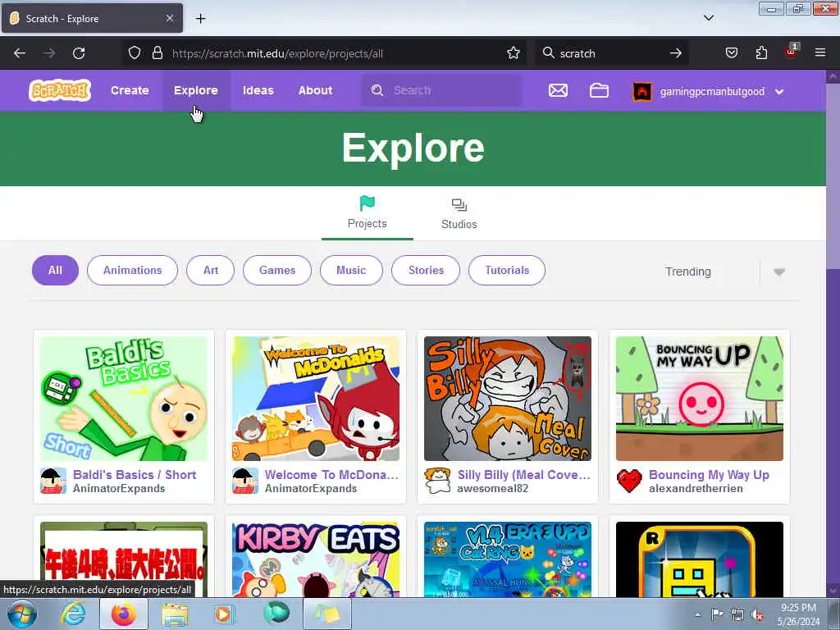
Task: Select the All category filter
Action: pos(55,271)
